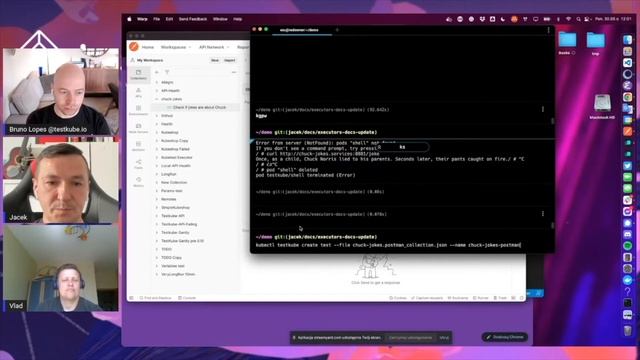
Task: Open the File menu
Action: pyautogui.click(x=156, y=19)
